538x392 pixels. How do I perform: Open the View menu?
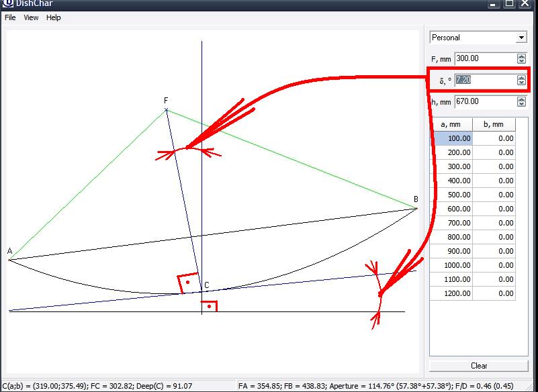pos(31,17)
